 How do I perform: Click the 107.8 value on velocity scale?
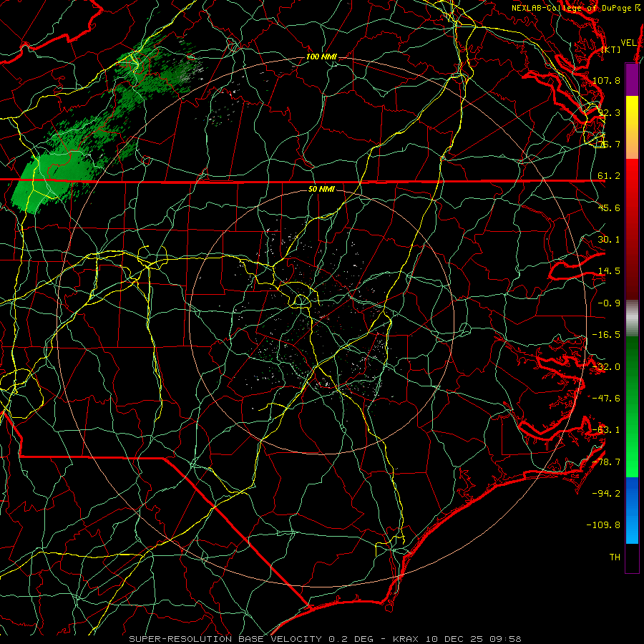(x=606, y=80)
